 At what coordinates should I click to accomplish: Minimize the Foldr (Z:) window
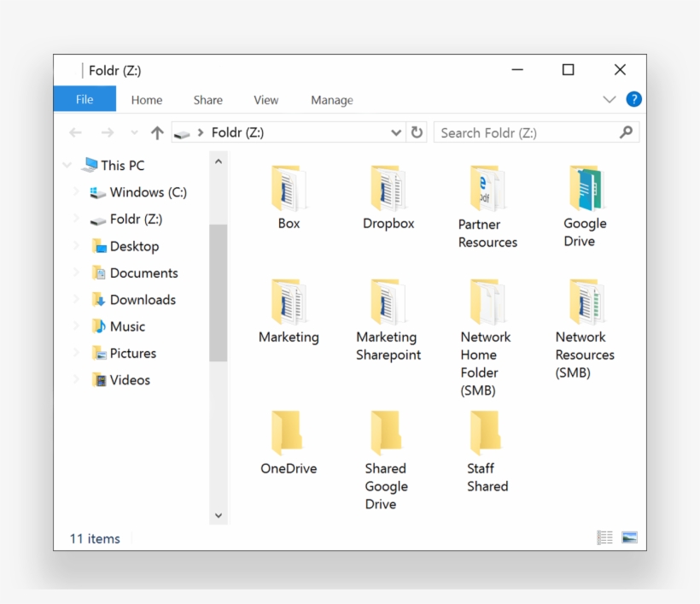(517, 70)
